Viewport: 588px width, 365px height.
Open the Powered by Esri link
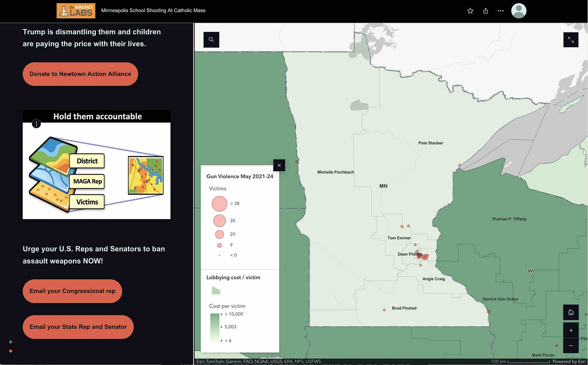click(x=569, y=361)
